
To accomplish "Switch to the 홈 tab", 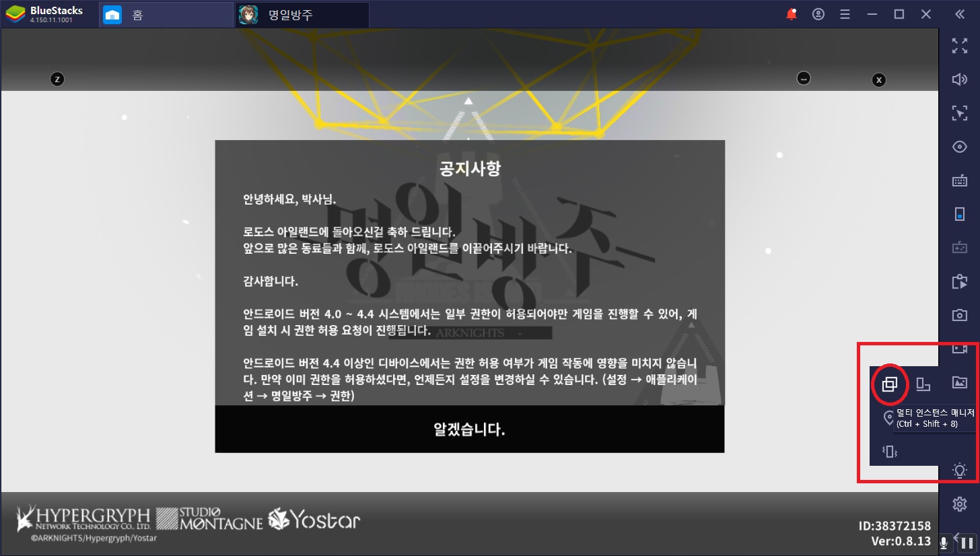I will 166,15.
